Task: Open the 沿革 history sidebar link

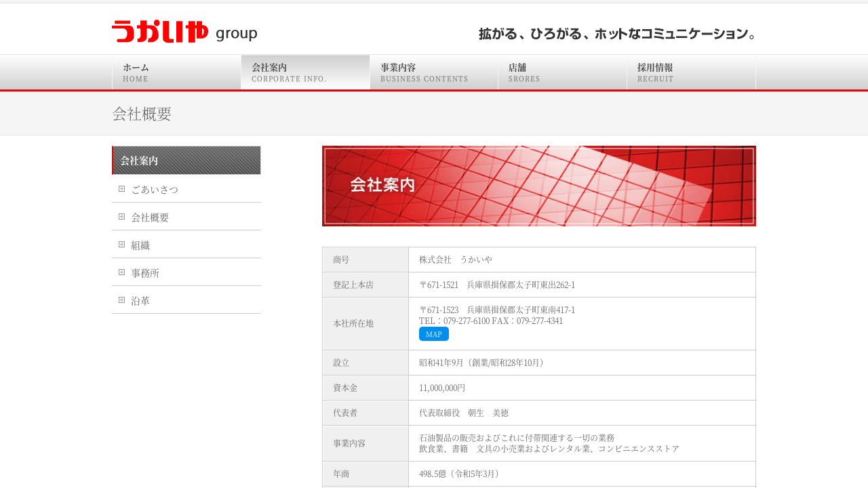Action: click(140, 301)
